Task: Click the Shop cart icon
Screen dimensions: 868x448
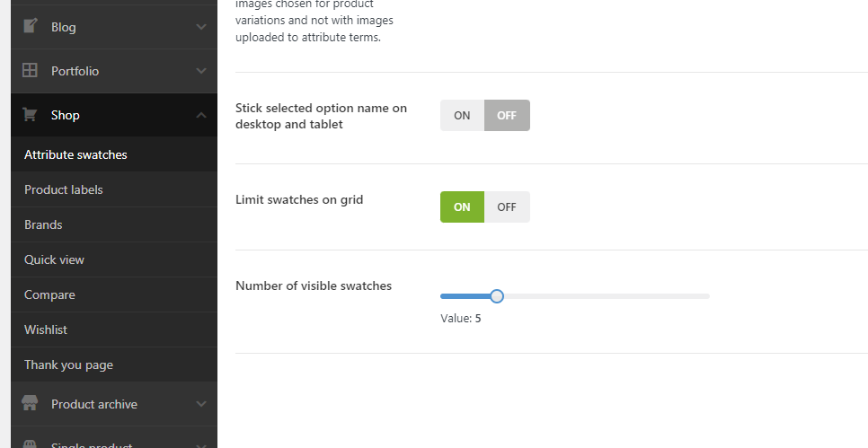Action: (30, 115)
